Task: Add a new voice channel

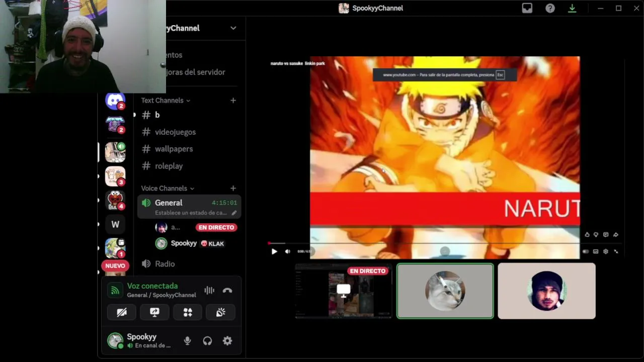Action: (233, 188)
